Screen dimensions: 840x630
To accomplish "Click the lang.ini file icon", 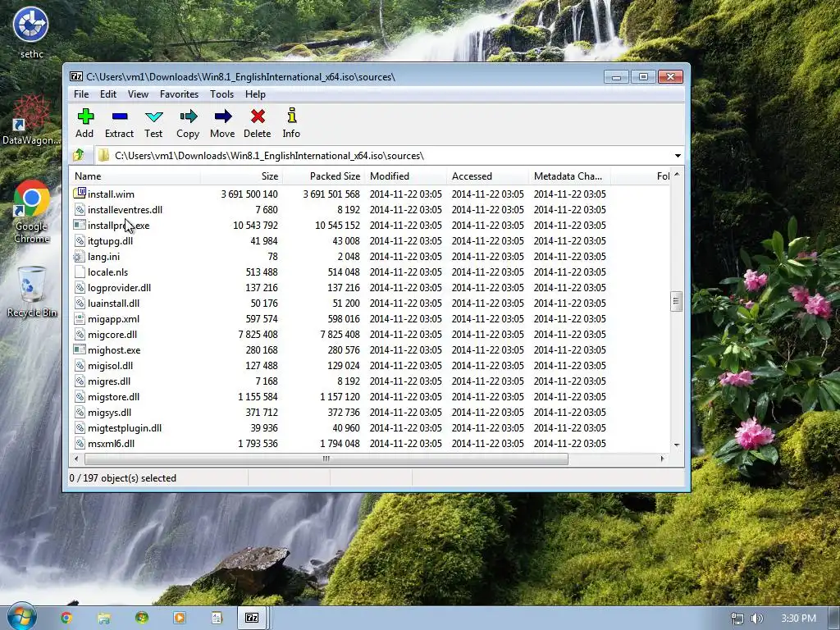I will coord(80,256).
